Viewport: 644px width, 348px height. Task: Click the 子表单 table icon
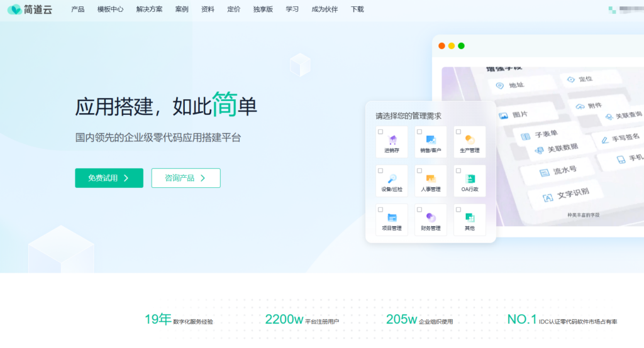525,136
